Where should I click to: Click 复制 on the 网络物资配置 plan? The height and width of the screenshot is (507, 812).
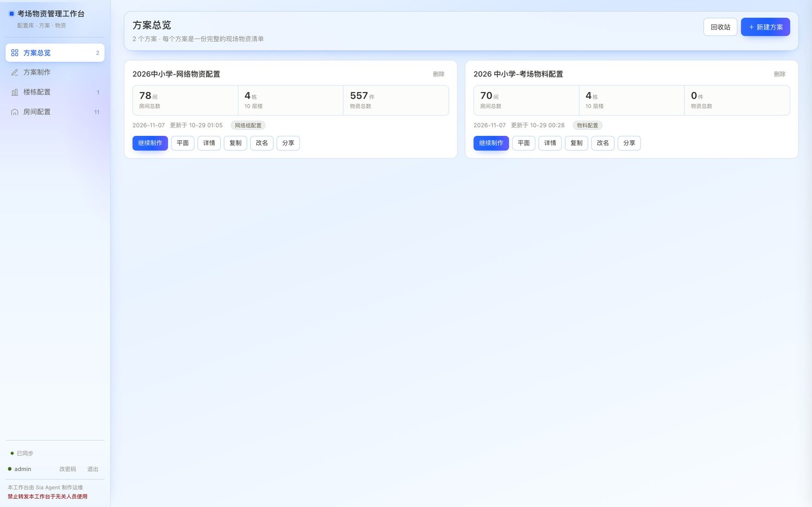[235, 143]
